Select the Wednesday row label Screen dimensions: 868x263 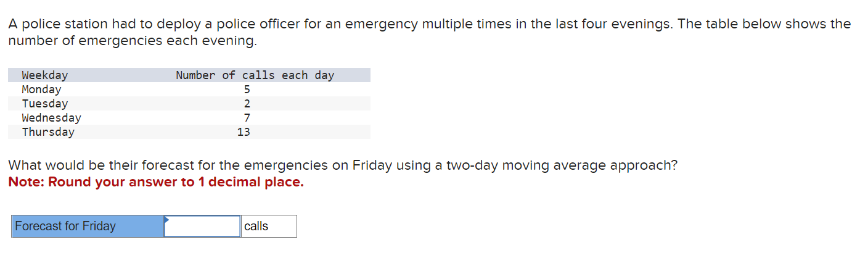pos(51,117)
